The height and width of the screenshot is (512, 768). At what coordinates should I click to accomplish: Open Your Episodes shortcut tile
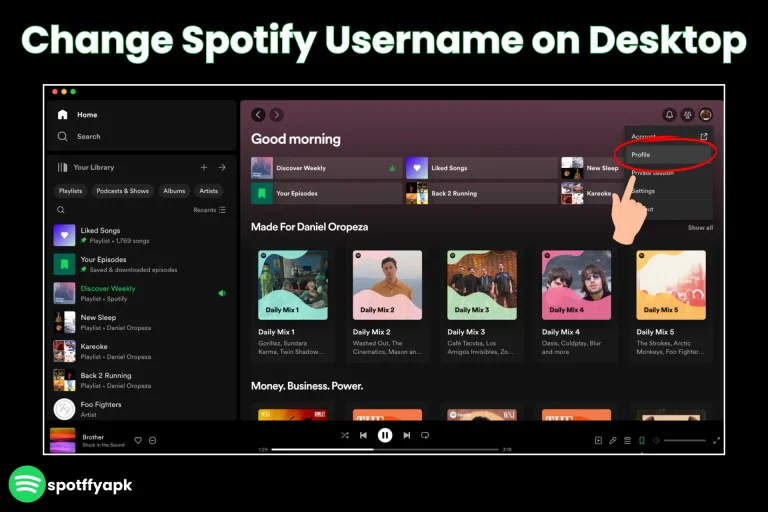pyautogui.click(x=326, y=193)
